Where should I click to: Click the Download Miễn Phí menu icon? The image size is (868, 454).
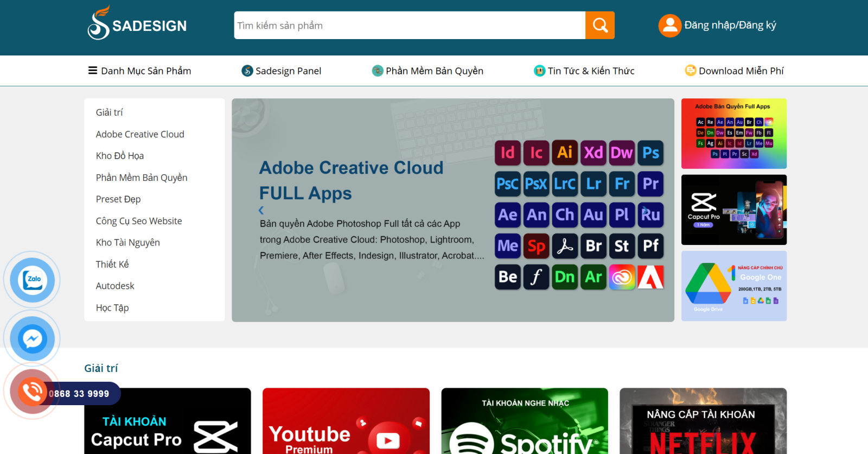(x=691, y=71)
